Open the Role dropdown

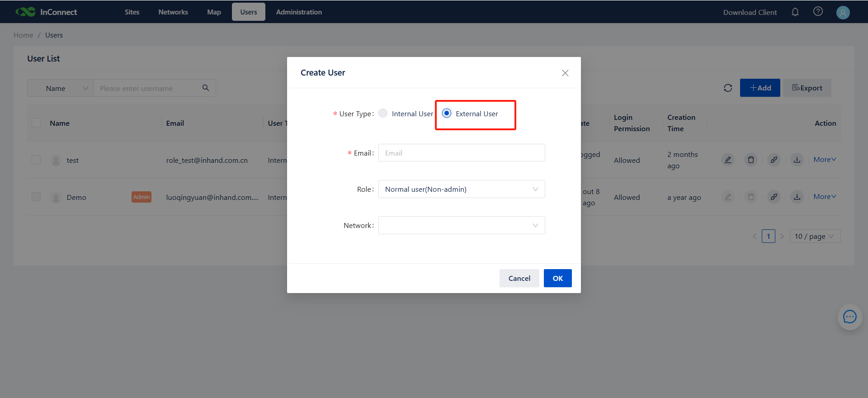[461, 189]
